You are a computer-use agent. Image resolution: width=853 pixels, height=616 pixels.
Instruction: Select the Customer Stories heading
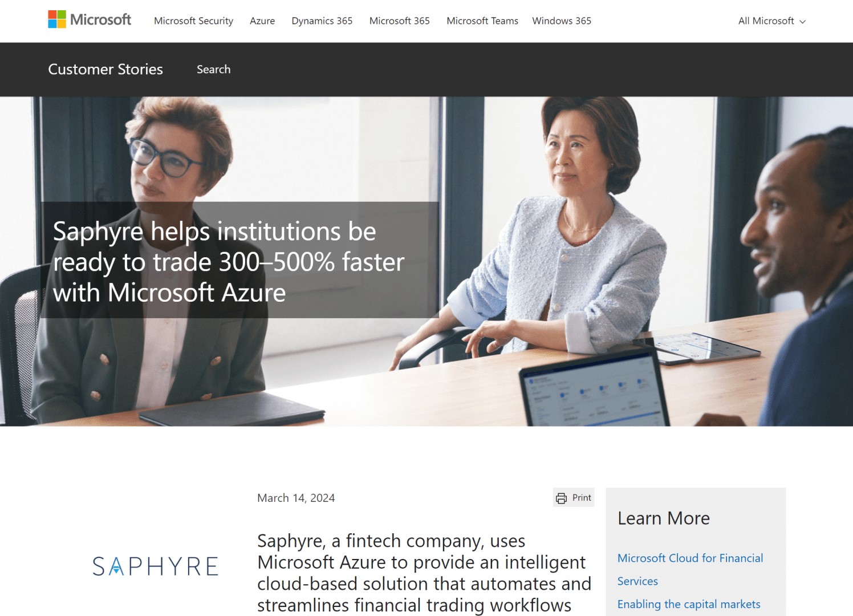[105, 69]
